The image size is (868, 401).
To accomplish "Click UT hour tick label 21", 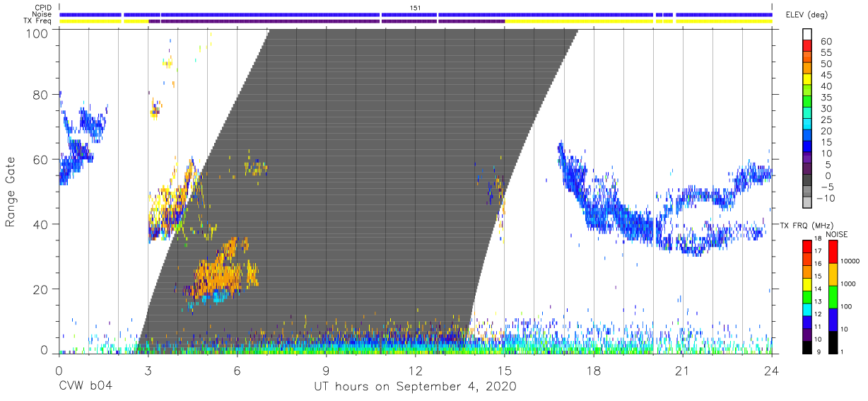I will [x=683, y=371].
